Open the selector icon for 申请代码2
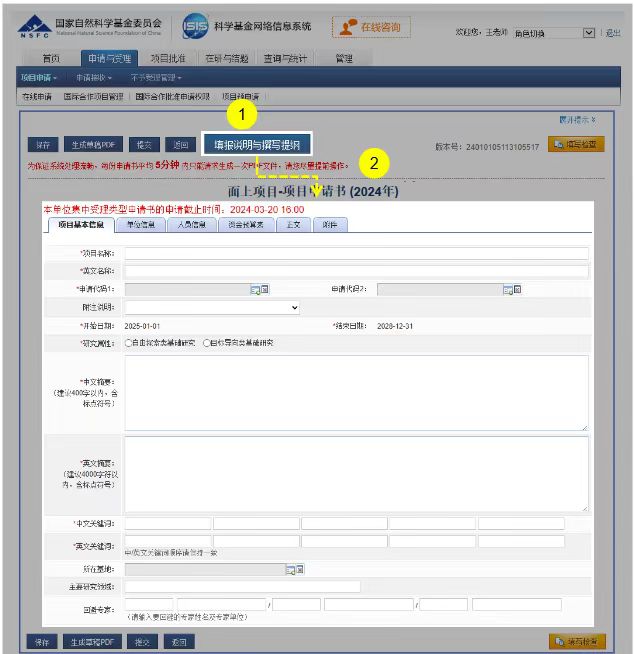The image size is (634, 654). coord(508,290)
